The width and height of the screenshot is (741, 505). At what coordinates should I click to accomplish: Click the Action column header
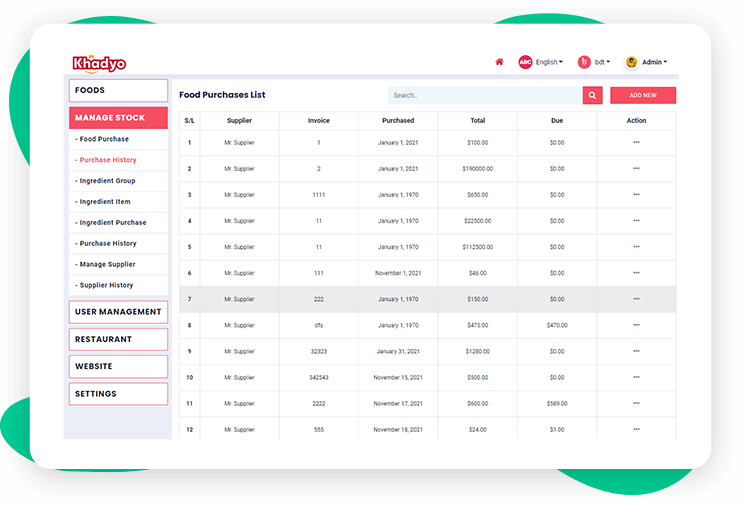[636, 120]
